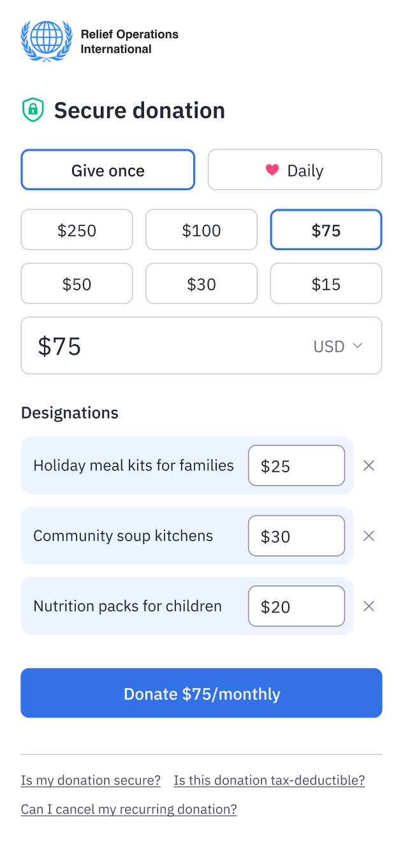This screenshot has width=403, height=868.
Task: Pick the $30 preset amount button
Action: click(x=201, y=283)
